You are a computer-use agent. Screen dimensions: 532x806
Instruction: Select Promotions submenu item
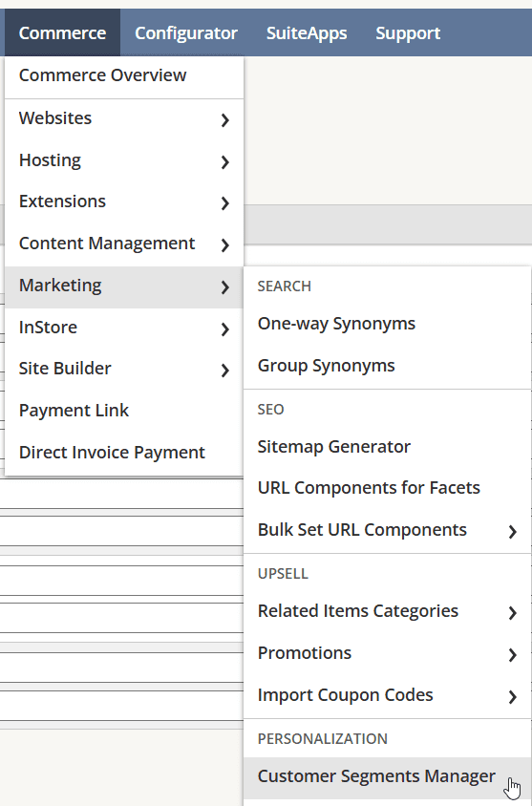coord(387,654)
